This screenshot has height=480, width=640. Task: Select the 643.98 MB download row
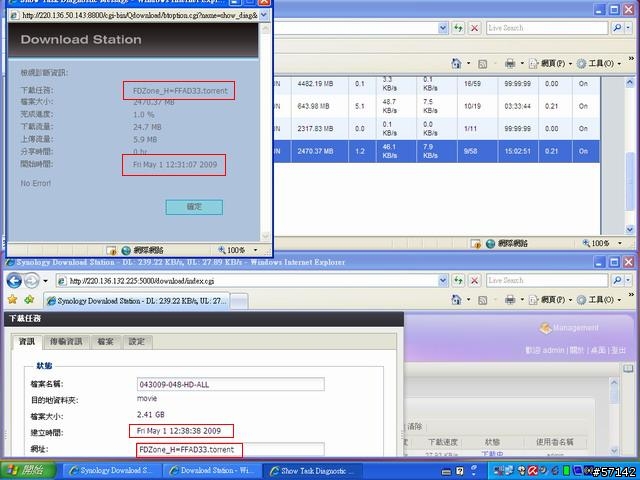coord(437,106)
